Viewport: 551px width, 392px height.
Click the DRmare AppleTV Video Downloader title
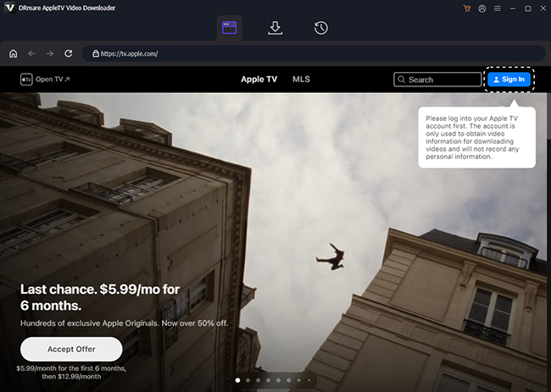pyautogui.click(x=67, y=8)
